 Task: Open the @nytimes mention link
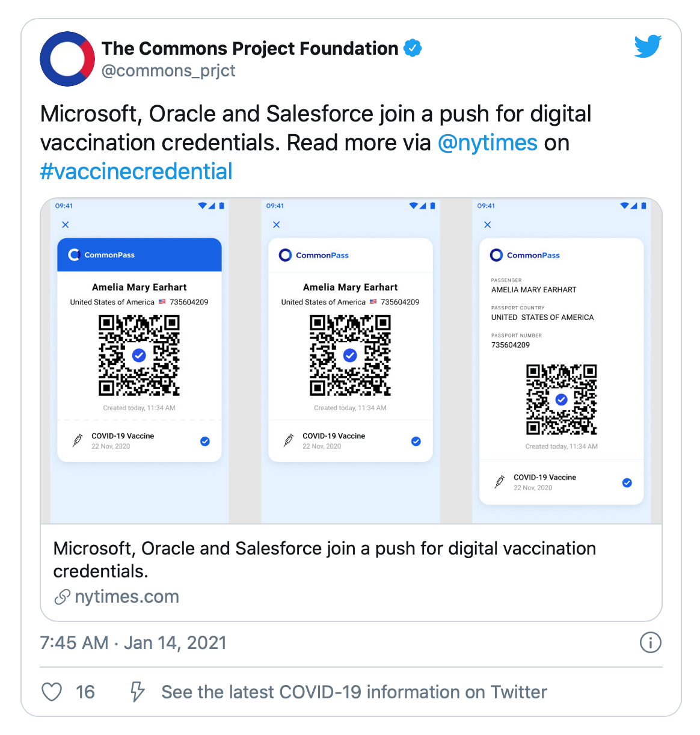[x=488, y=143]
